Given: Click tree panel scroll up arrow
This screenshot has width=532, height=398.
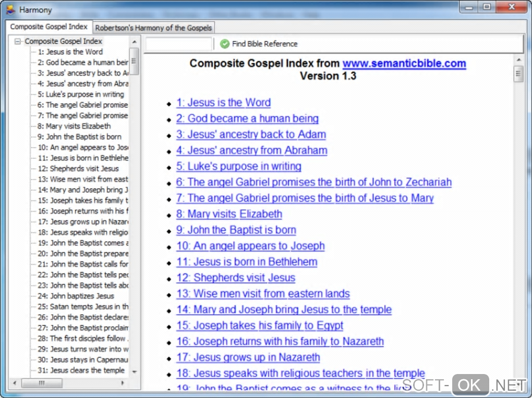Looking at the screenshot, I should pyautogui.click(x=135, y=42).
